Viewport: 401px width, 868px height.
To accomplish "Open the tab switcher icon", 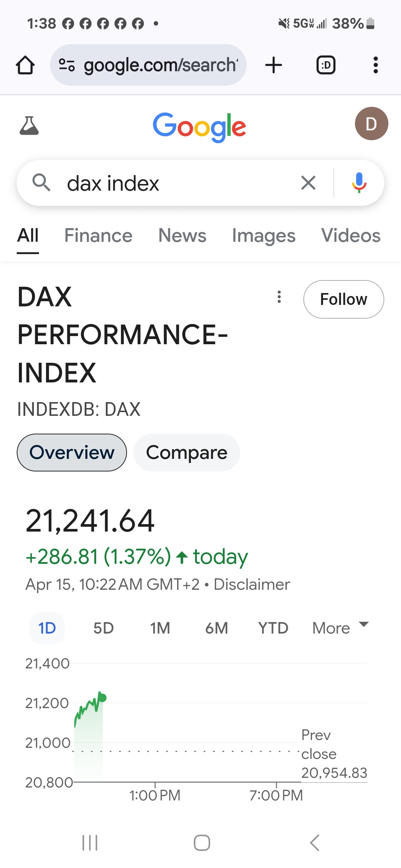I will click(x=326, y=65).
